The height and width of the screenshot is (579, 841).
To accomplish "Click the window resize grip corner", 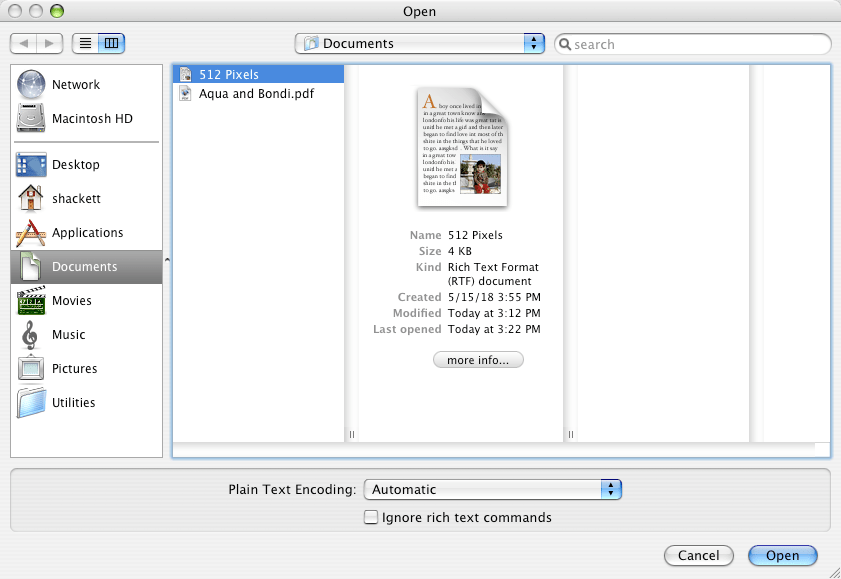I will [x=834, y=572].
